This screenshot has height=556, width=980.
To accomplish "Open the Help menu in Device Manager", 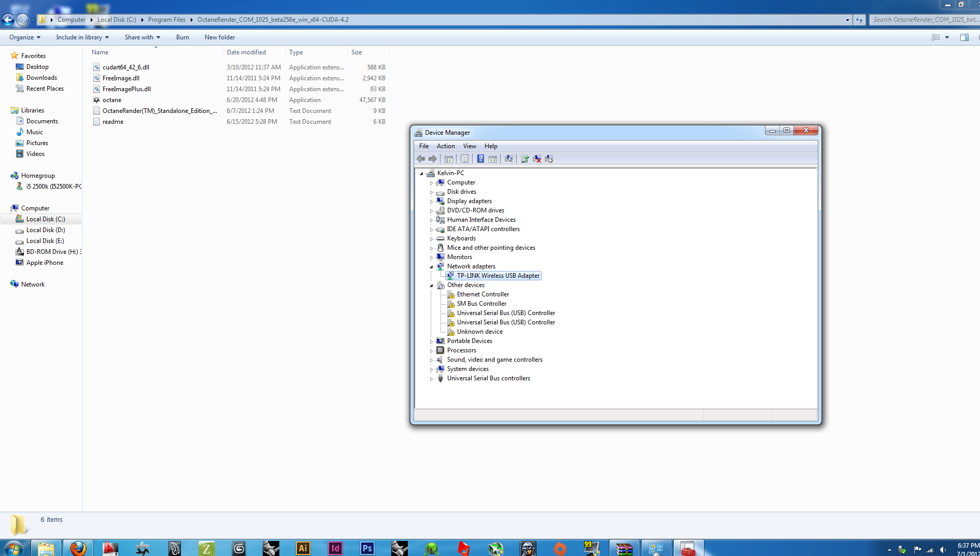I will pyautogui.click(x=491, y=146).
